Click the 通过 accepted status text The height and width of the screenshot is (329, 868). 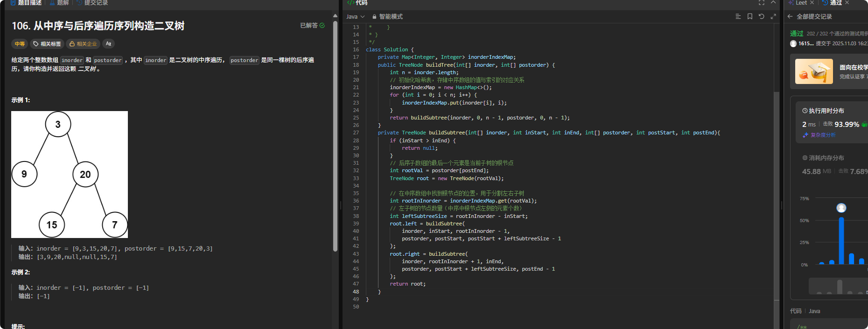point(797,34)
